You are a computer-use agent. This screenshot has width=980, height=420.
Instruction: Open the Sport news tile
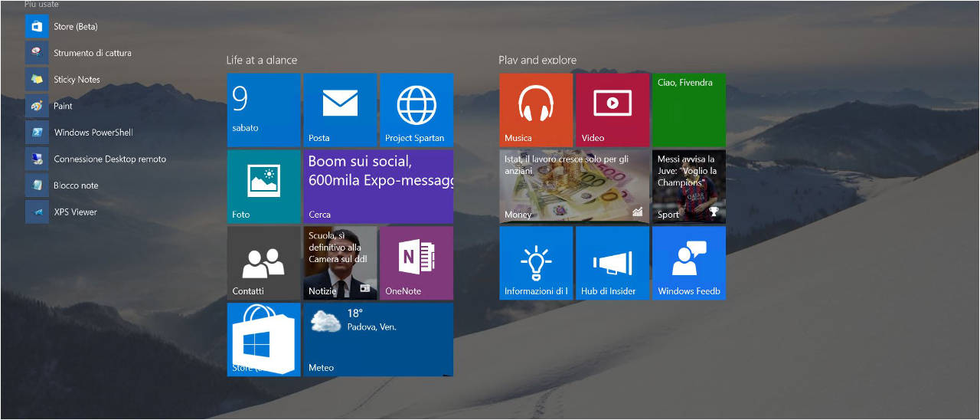click(689, 186)
